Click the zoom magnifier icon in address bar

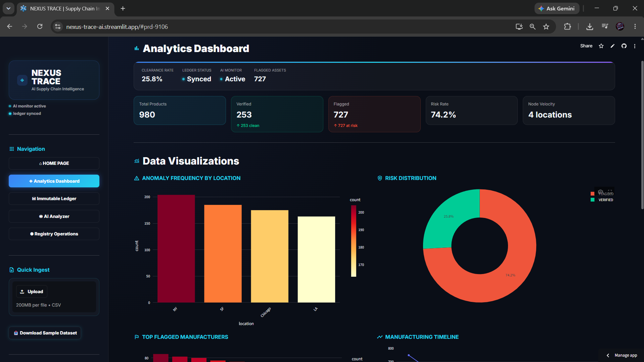click(533, 27)
